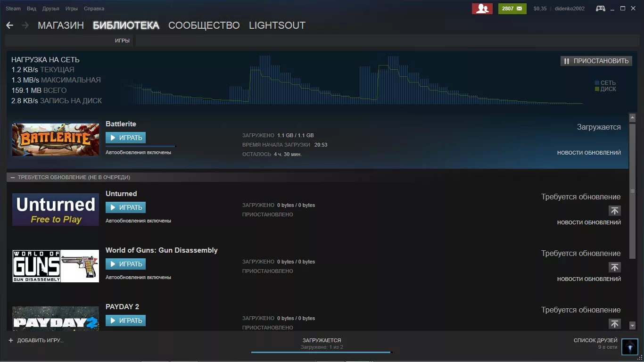Image resolution: width=644 pixels, height=362 pixels.
Task: Click the friend avatar icon at bottom right
Action: coord(630,346)
